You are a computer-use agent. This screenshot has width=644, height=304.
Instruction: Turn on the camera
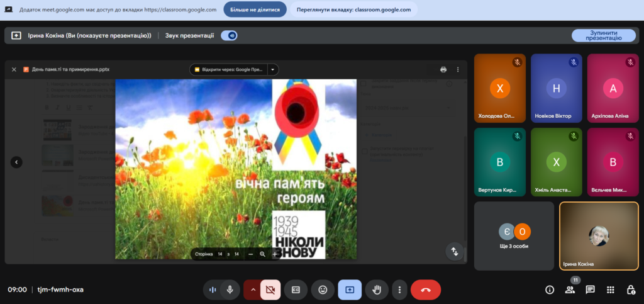click(x=270, y=290)
